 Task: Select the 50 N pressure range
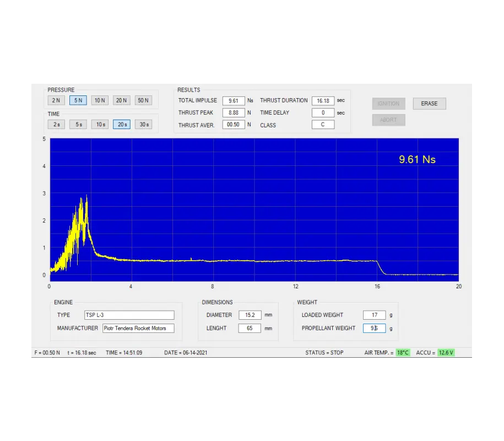[143, 100]
